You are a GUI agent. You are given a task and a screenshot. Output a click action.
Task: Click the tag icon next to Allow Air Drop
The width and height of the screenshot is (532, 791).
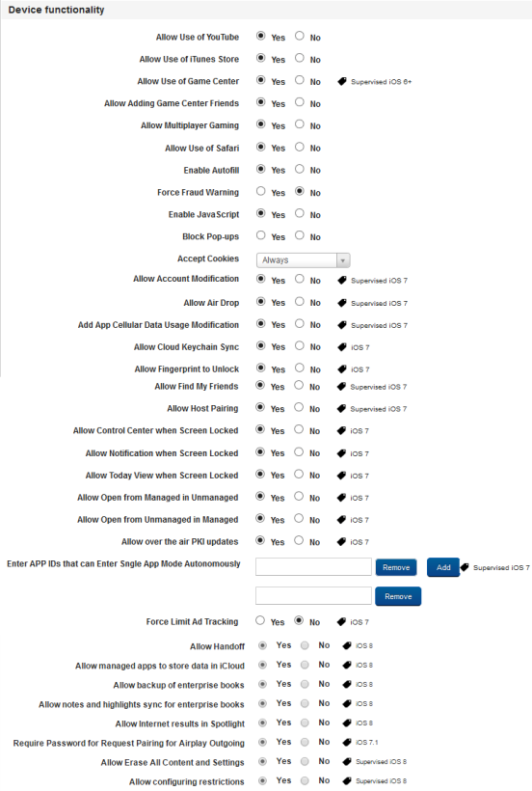point(342,303)
